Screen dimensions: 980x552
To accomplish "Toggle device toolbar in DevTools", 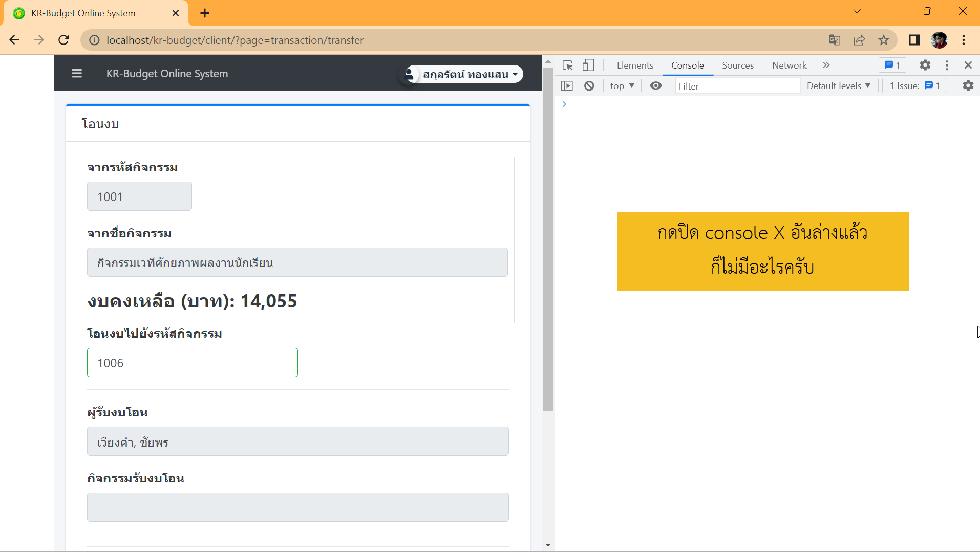I will tap(588, 65).
